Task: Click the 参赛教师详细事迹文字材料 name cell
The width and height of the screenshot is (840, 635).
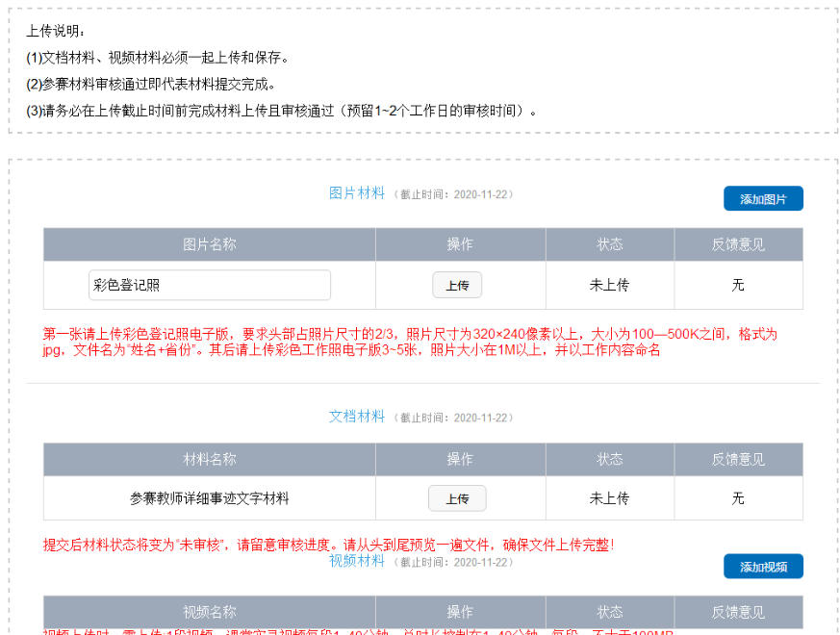Action: pyautogui.click(x=210, y=498)
